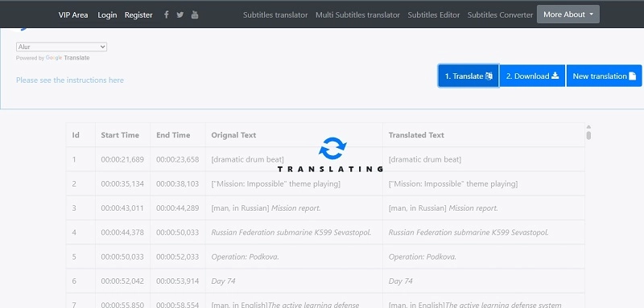Open the instructions link

pos(70,80)
